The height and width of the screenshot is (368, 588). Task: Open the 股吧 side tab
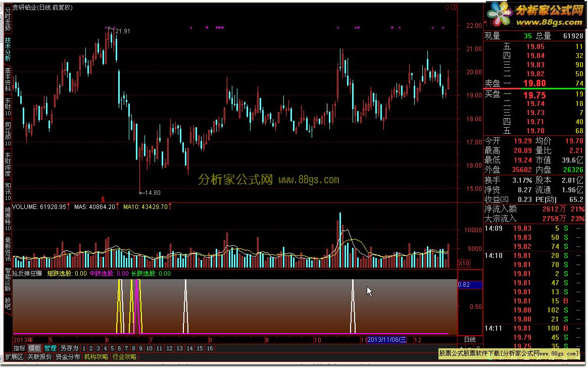(8, 303)
